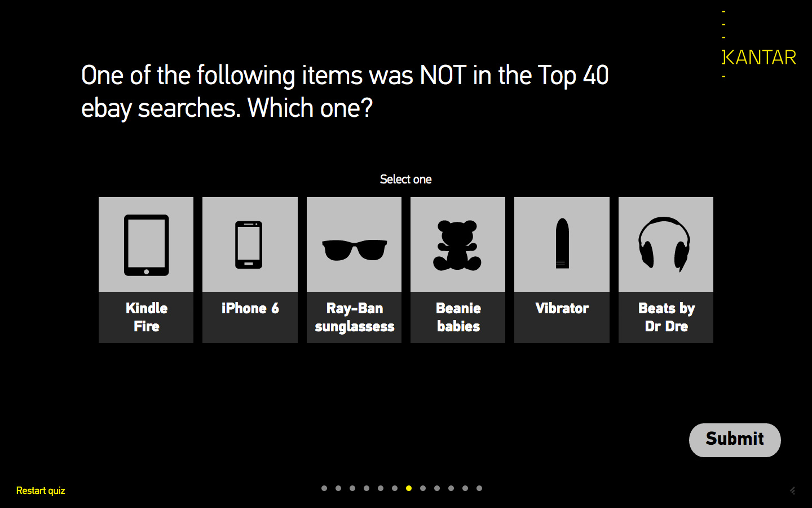Select the Beanie babies teddy bear icon
The width and height of the screenshot is (812, 508).
[458, 245]
